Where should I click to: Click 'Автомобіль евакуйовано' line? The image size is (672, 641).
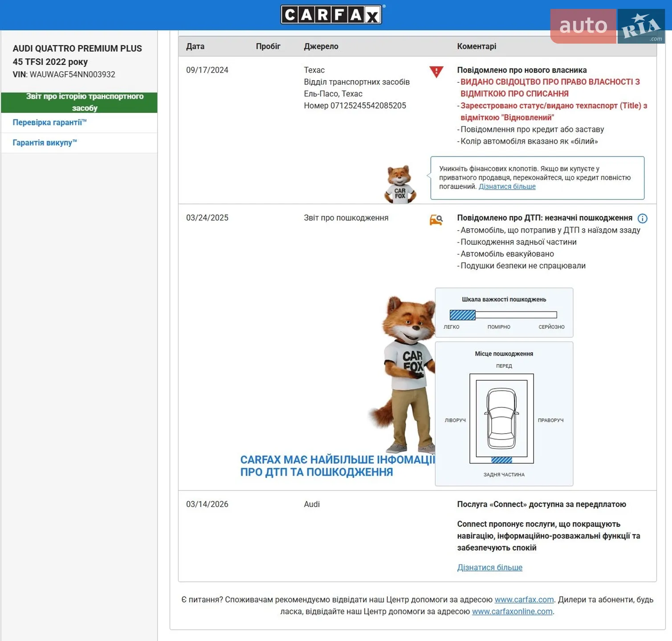(507, 254)
